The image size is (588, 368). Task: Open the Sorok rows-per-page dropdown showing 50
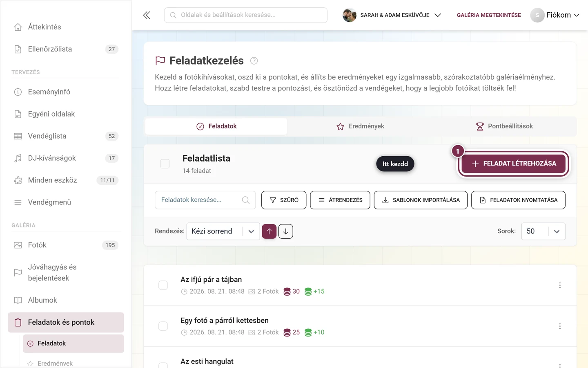tap(543, 231)
